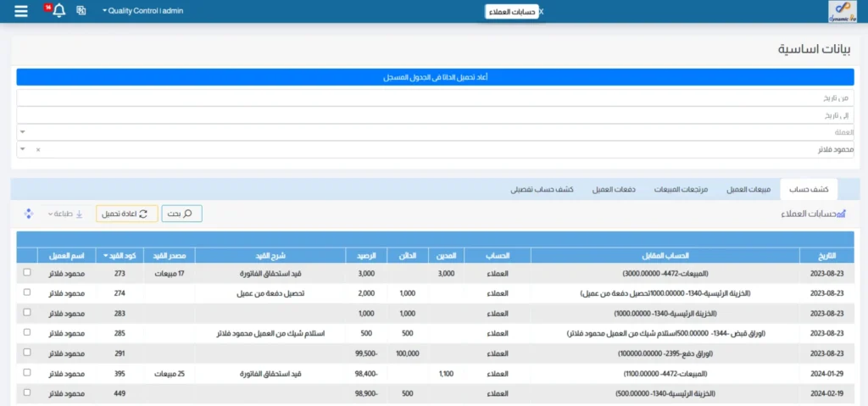Check the row with entry code 395
Screen dimensions: 868x406
tap(27, 373)
